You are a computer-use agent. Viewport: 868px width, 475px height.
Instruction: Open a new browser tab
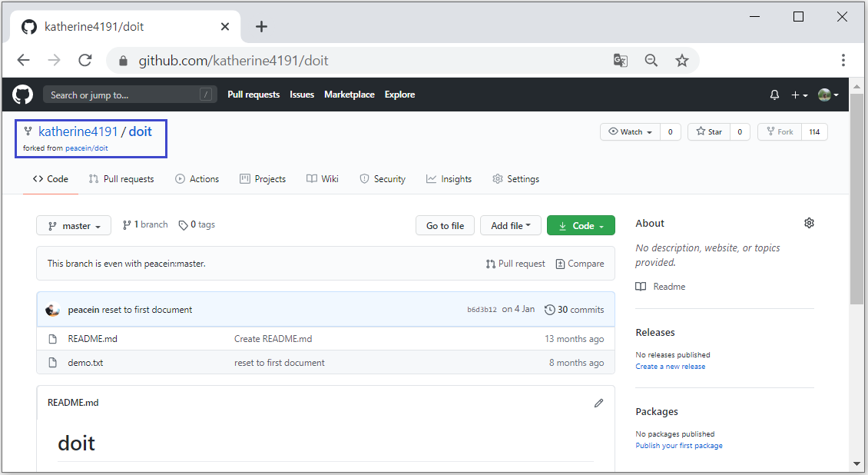coord(261,27)
